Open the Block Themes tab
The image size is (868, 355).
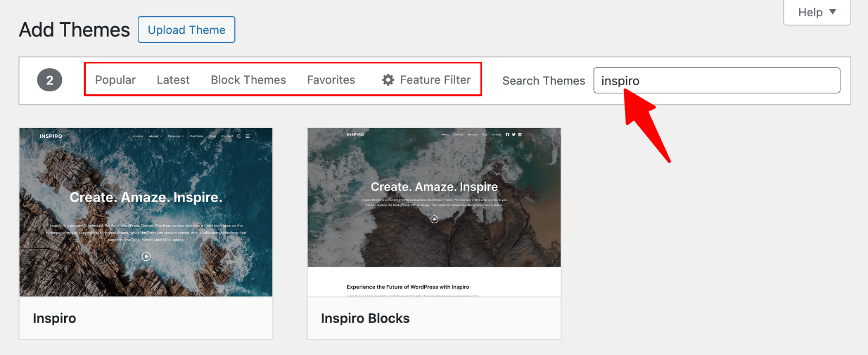(x=248, y=80)
